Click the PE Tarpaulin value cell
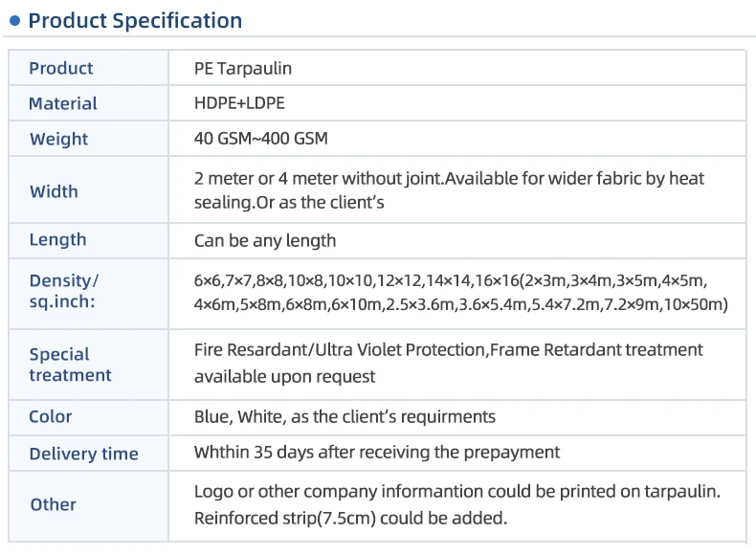This screenshot has width=756, height=555. click(x=243, y=68)
